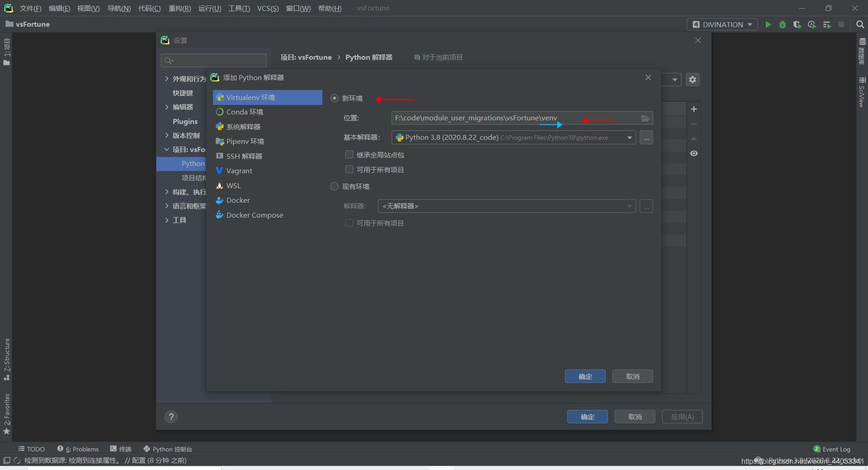Open DIVINATION run configuration dropdown
868x470 pixels.
[722, 24]
